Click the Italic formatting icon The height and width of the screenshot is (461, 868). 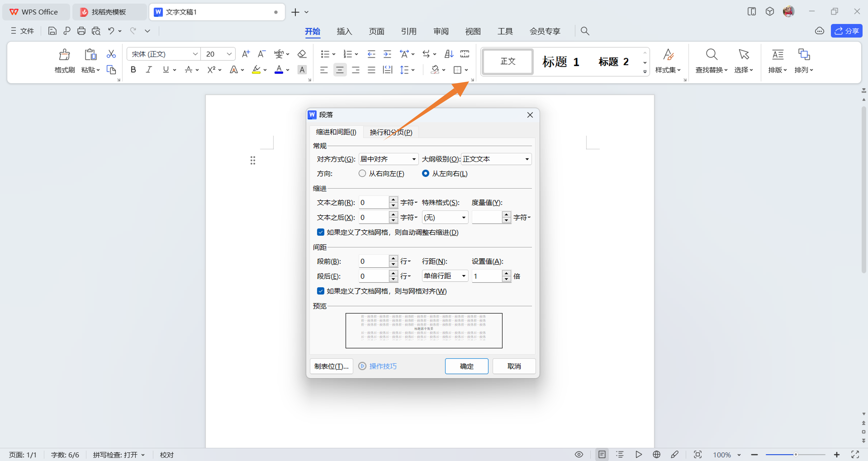click(149, 70)
